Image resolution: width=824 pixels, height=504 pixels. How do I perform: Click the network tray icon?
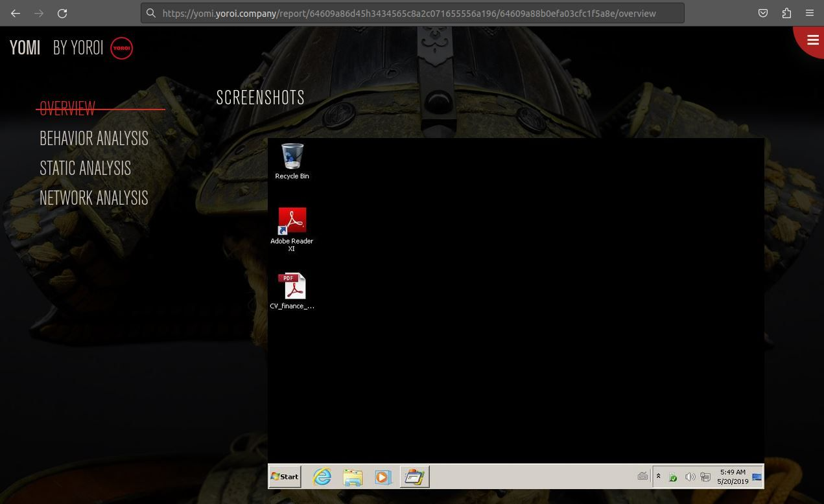pyautogui.click(x=705, y=477)
